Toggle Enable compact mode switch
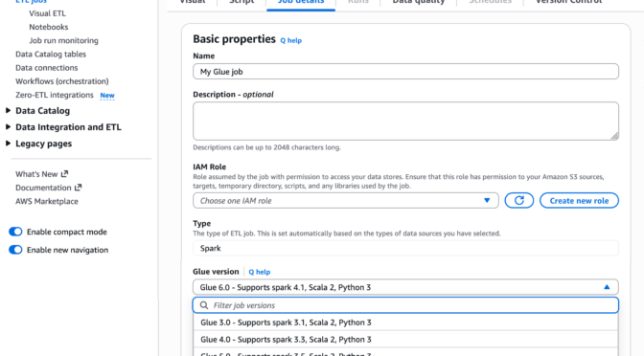644x356 pixels. pyautogui.click(x=15, y=232)
